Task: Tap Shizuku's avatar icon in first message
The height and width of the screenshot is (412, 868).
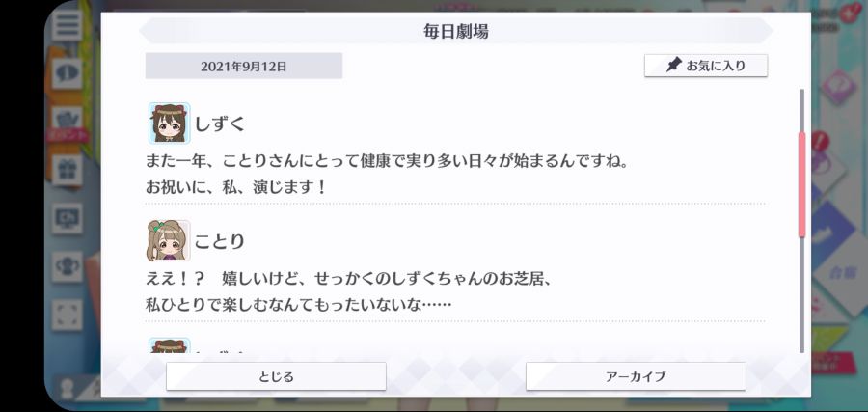Action: click(x=170, y=123)
